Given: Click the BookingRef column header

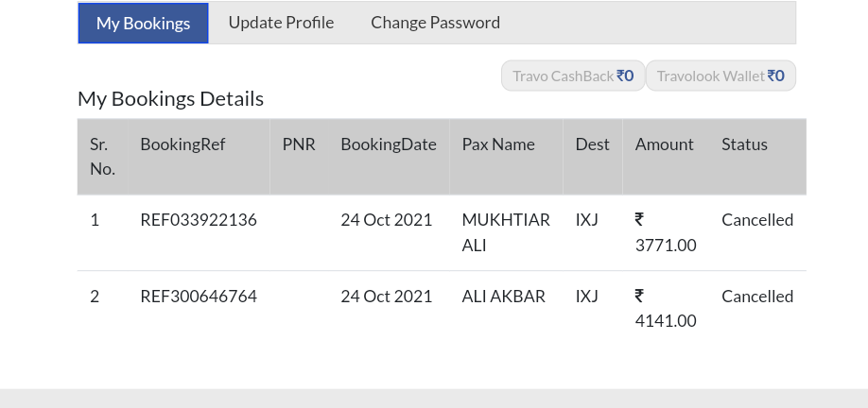Looking at the screenshot, I should tap(182, 144).
